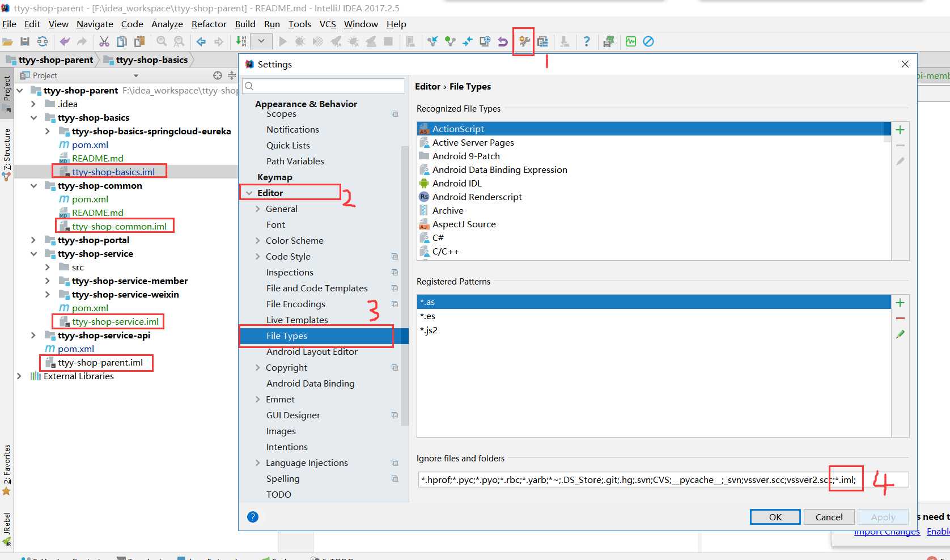Click the Undo arrow icon

[x=65, y=41]
